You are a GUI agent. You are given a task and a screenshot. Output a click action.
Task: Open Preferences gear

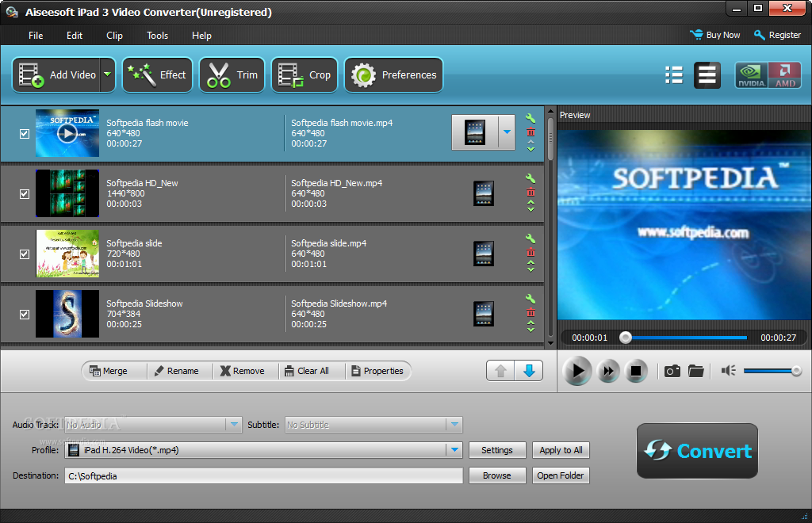393,75
